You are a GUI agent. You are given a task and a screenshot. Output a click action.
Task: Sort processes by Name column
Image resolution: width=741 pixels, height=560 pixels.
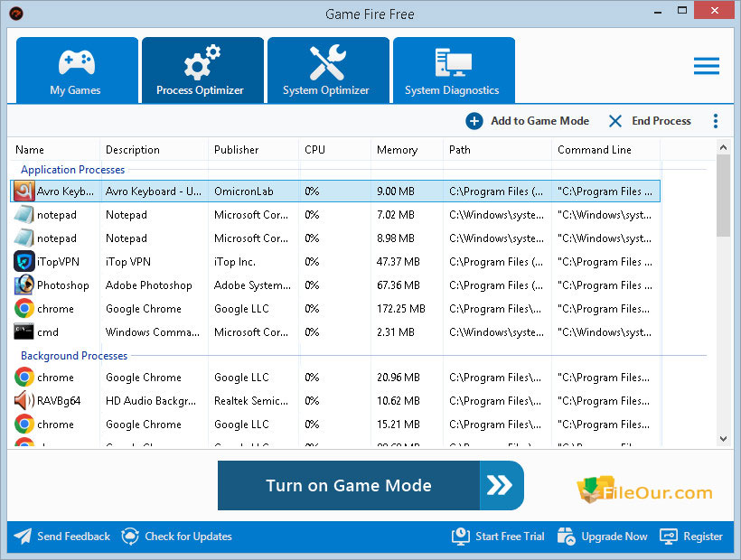tap(30, 150)
